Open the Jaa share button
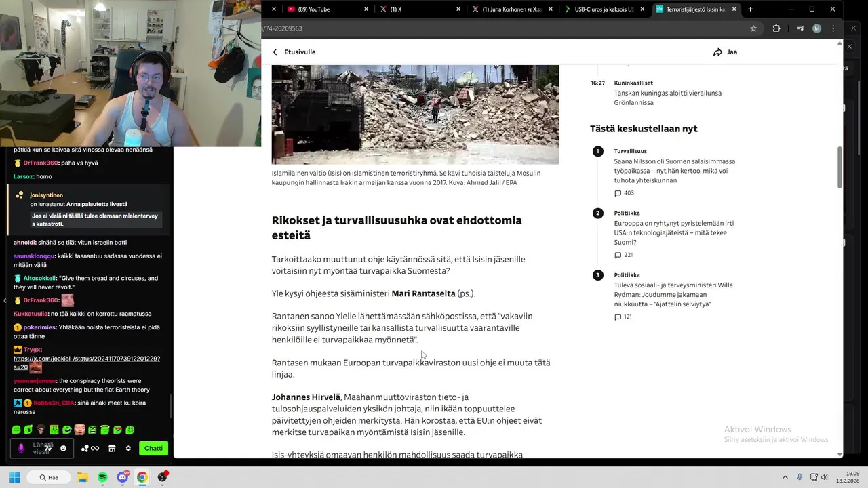This screenshot has width=868, height=488. point(725,52)
